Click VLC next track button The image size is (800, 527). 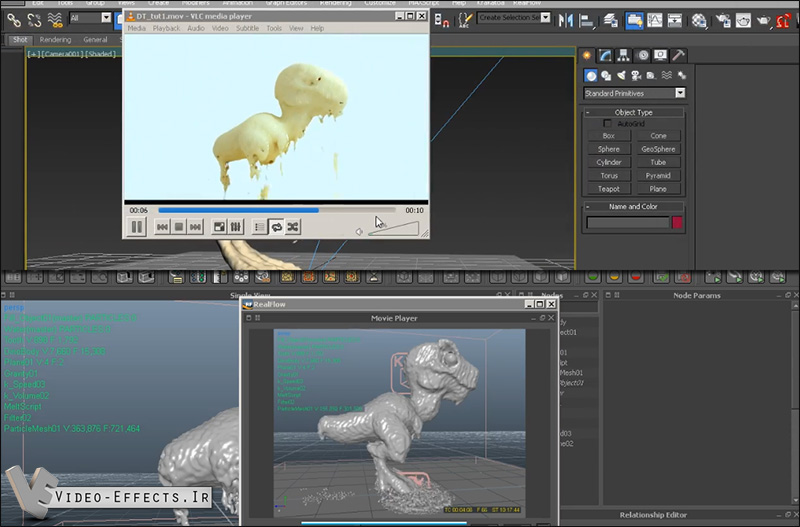[x=195, y=227]
